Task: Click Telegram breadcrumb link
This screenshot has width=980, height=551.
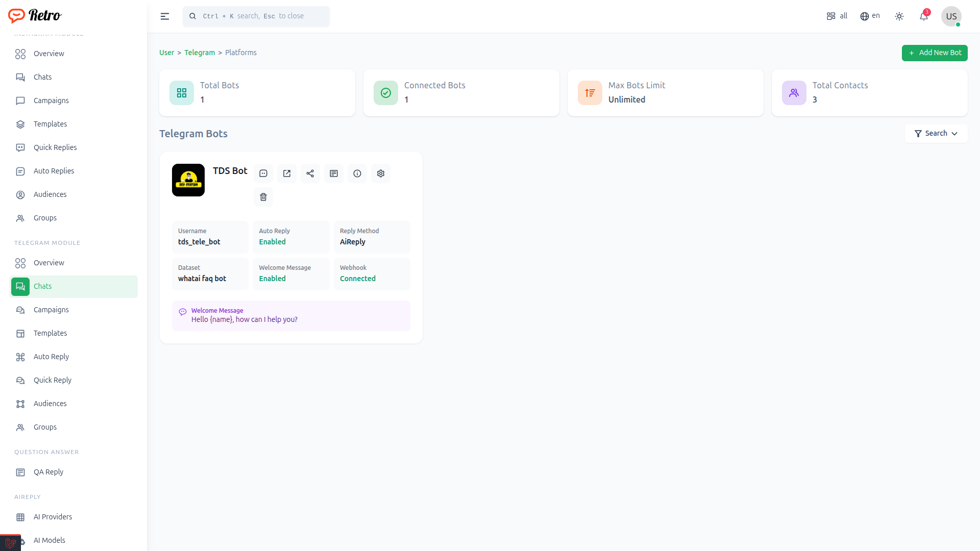Action: coord(200,53)
